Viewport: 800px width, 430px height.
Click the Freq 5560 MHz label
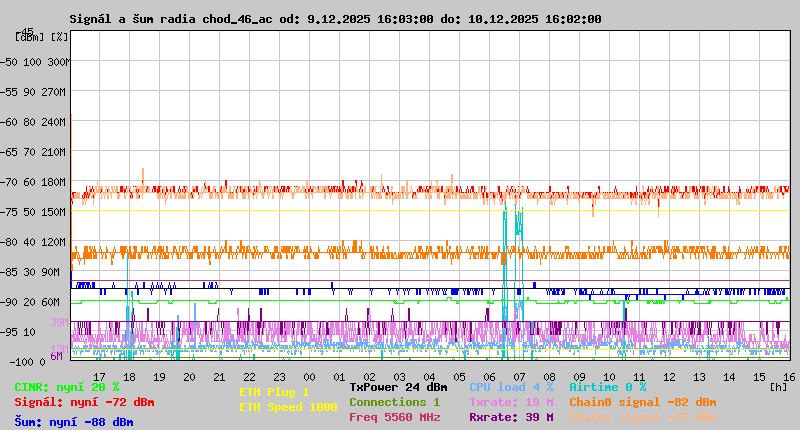click(x=394, y=417)
